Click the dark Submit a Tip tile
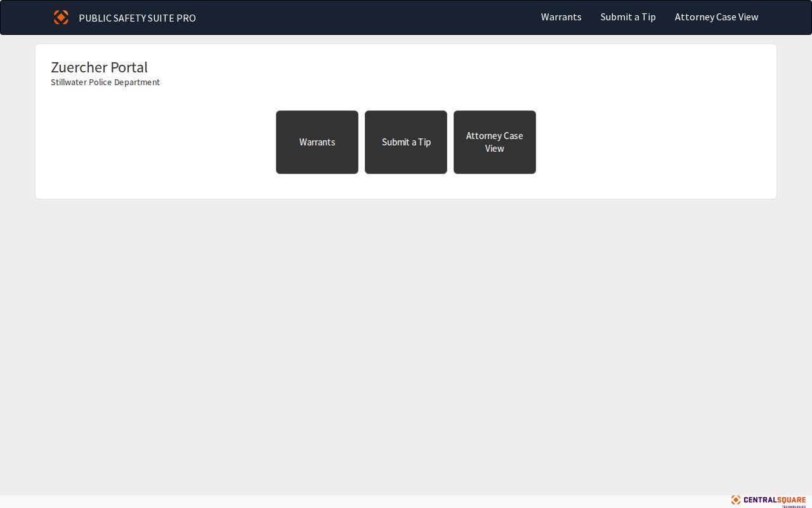This screenshot has width=812, height=508. pyautogui.click(x=406, y=142)
